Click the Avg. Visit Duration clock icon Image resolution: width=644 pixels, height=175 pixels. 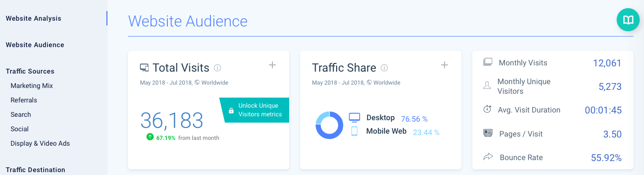[487, 110]
